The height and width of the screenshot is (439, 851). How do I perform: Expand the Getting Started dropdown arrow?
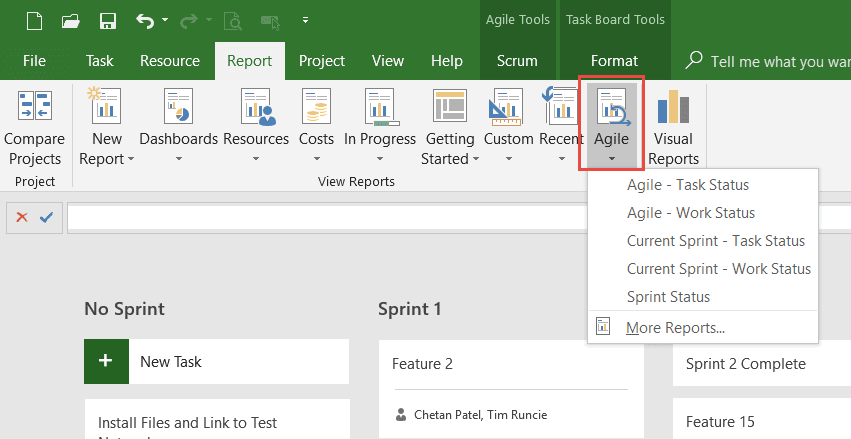(476, 159)
